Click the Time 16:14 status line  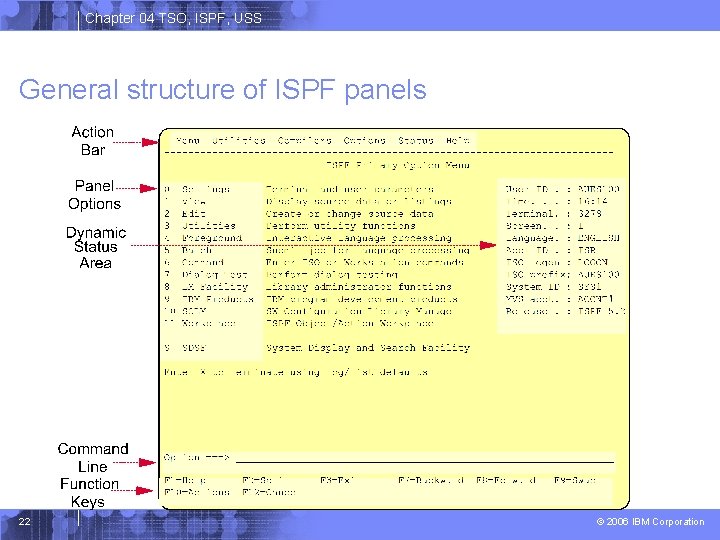click(x=557, y=202)
